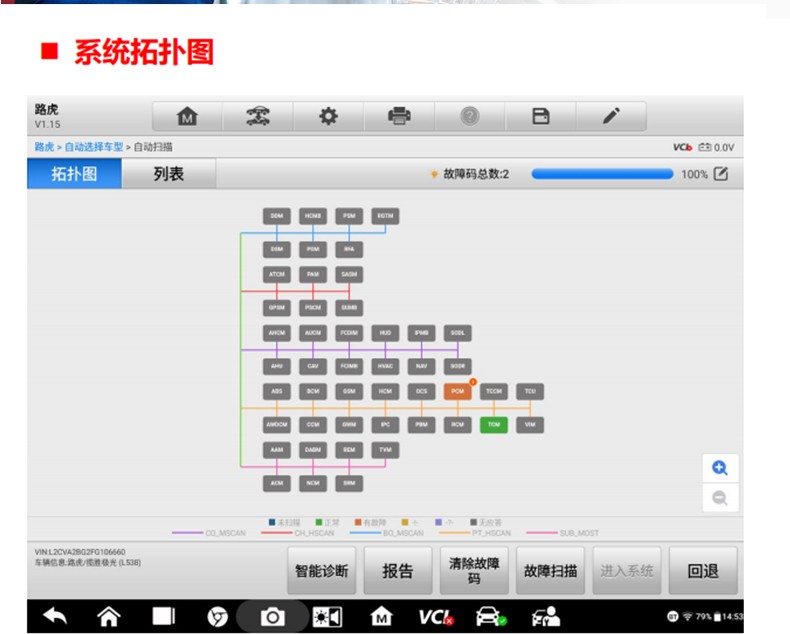
Task: Zoom in on the topology map
Action: point(720,468)
